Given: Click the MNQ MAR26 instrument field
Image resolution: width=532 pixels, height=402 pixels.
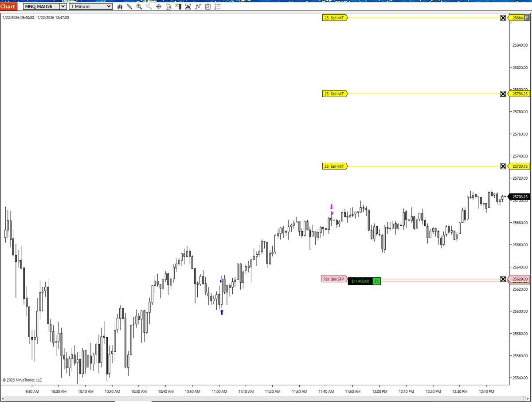Looking at the screenshot, I should (41, 7).
